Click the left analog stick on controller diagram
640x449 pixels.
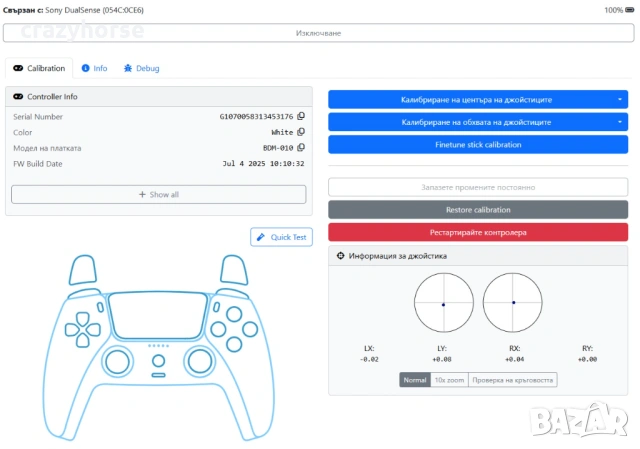point(118,362)
